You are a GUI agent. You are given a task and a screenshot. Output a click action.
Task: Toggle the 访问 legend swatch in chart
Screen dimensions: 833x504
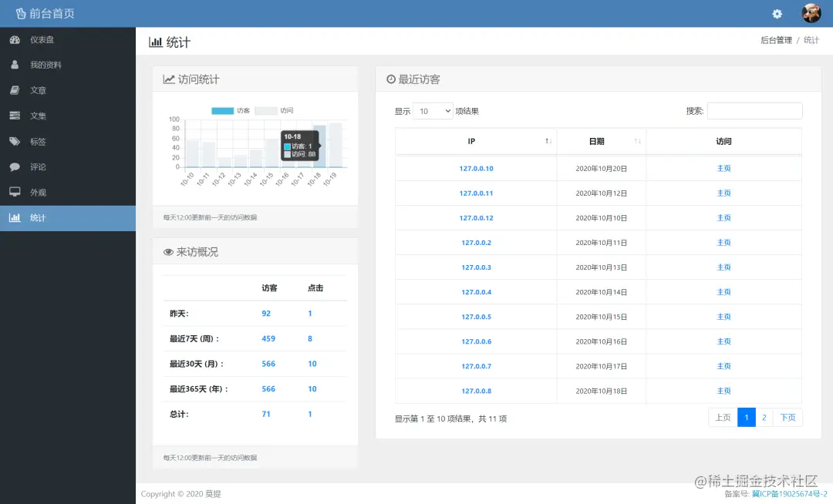[265, 111]
